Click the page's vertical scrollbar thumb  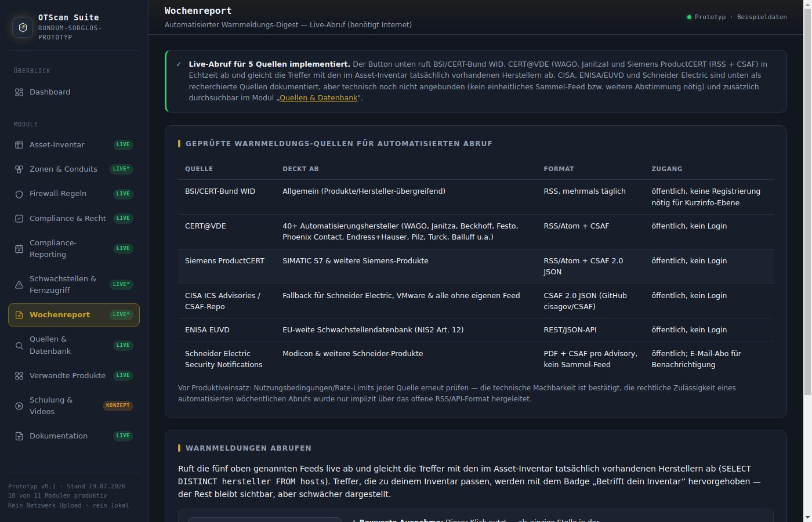[807, 203]
